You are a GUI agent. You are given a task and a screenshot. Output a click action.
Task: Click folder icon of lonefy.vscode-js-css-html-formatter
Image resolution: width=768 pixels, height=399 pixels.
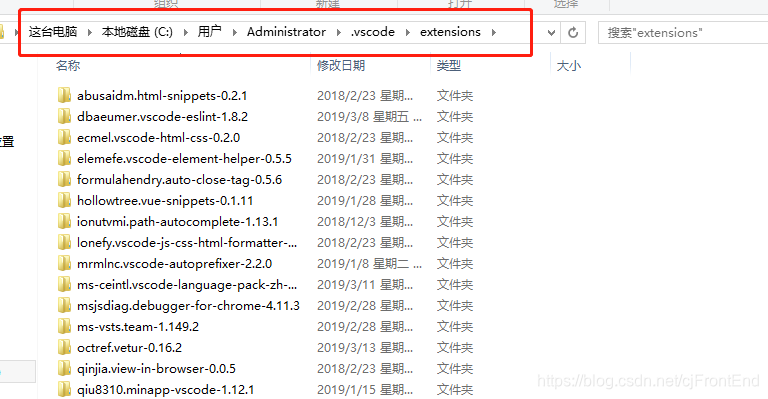click(x=64, y=242)
